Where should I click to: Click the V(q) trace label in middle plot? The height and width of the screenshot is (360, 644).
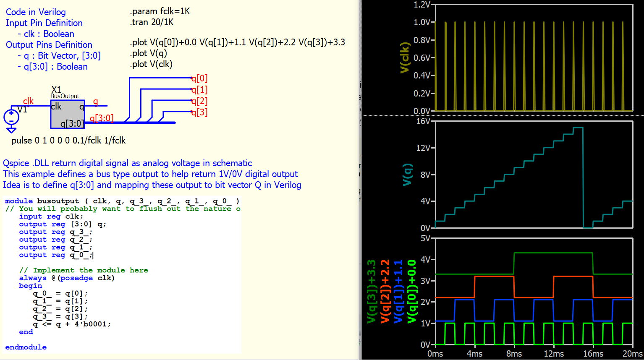pyautogui.click(x=407, y=175)
